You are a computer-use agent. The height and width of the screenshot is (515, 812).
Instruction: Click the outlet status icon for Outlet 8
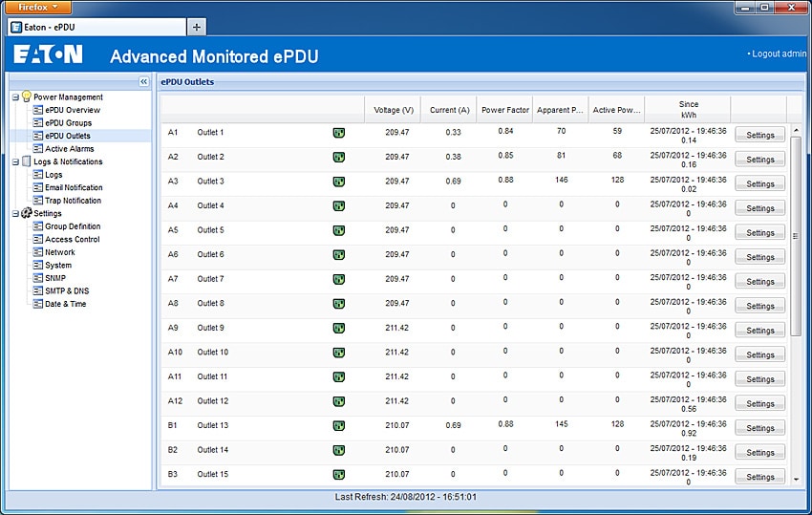click(x=339, y=304)
